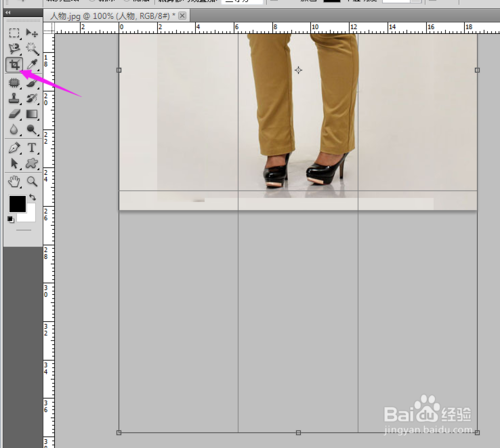This screenshot has width=500, height=448.
Task: Select the Move tool
Action: (x=32, y=33)
